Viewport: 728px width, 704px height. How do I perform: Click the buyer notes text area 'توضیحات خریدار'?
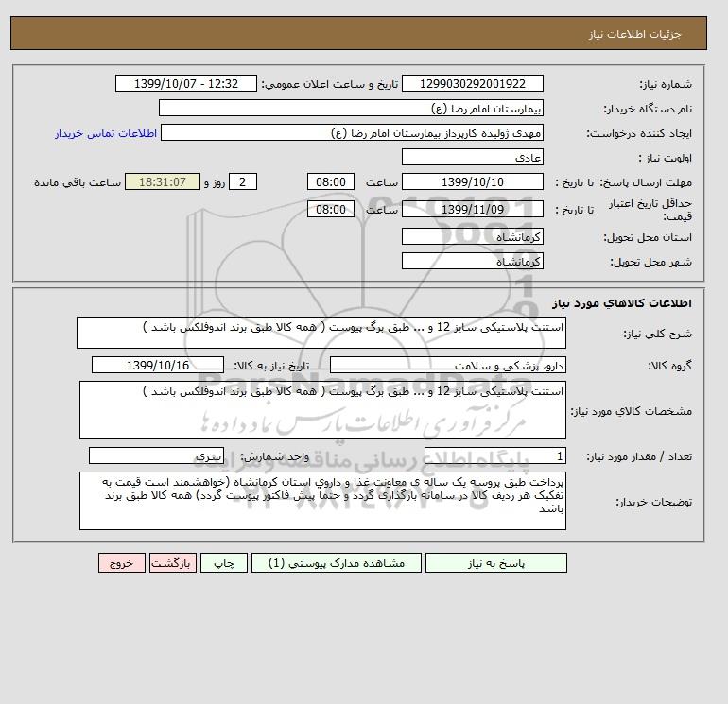click(x=322, y=501)
